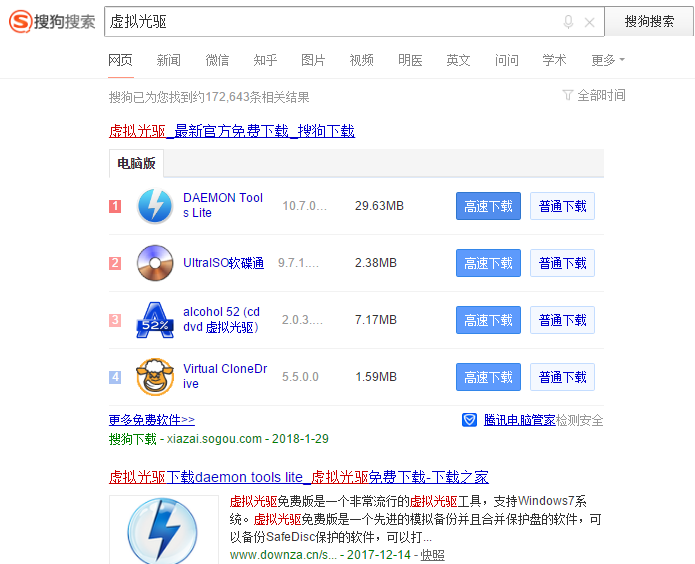Switch to the 新闻 tab
The height and width of the screenshot is (564, 695).
pos(169,60)
